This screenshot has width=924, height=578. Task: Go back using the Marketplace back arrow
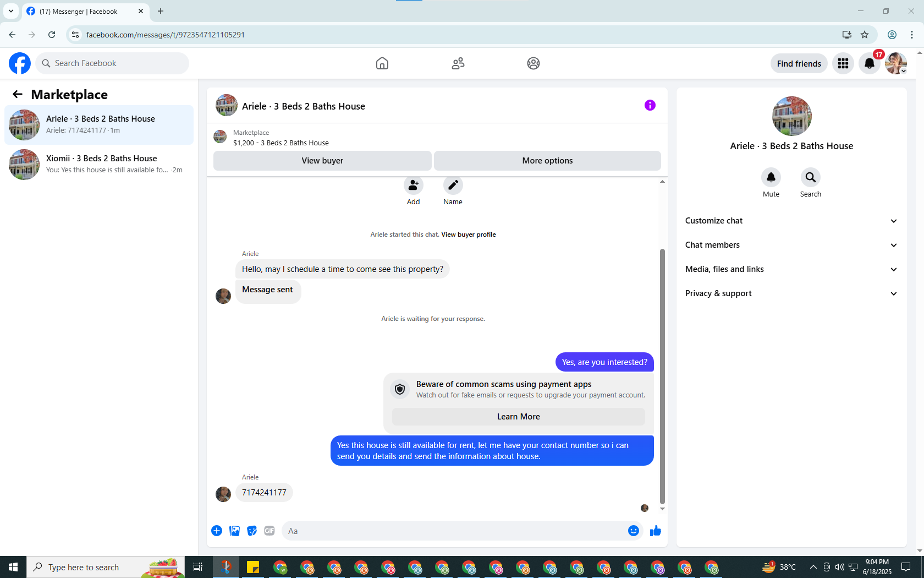[18, 95]
